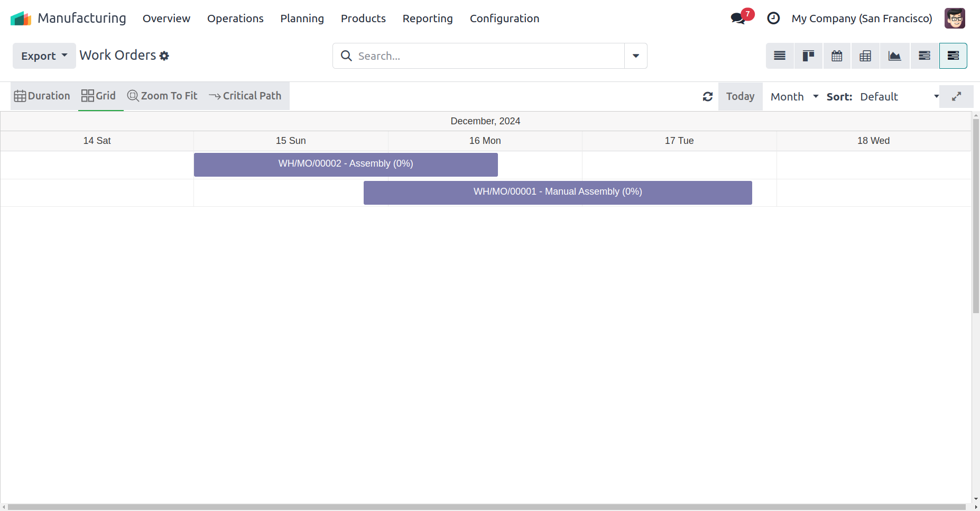Viewport: 980px width, 511px height.
Task: Click the Zoom To Fit button
Action: tap(163, 96)
